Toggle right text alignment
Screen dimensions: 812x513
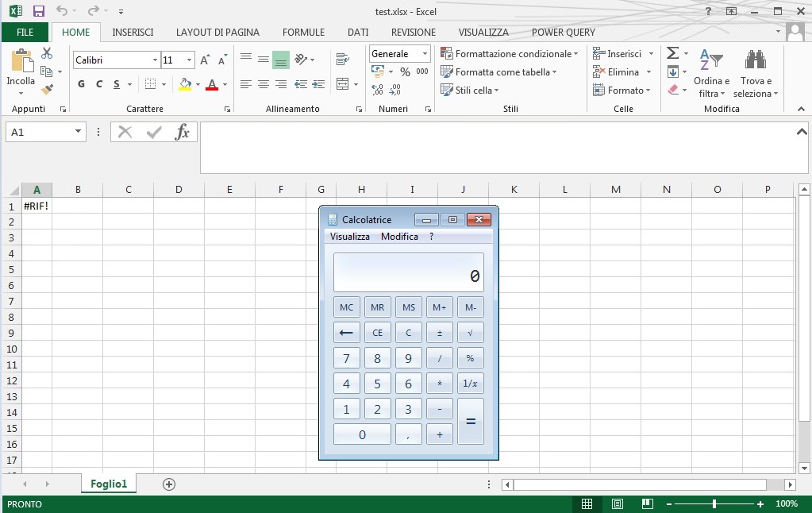[281, 84]
